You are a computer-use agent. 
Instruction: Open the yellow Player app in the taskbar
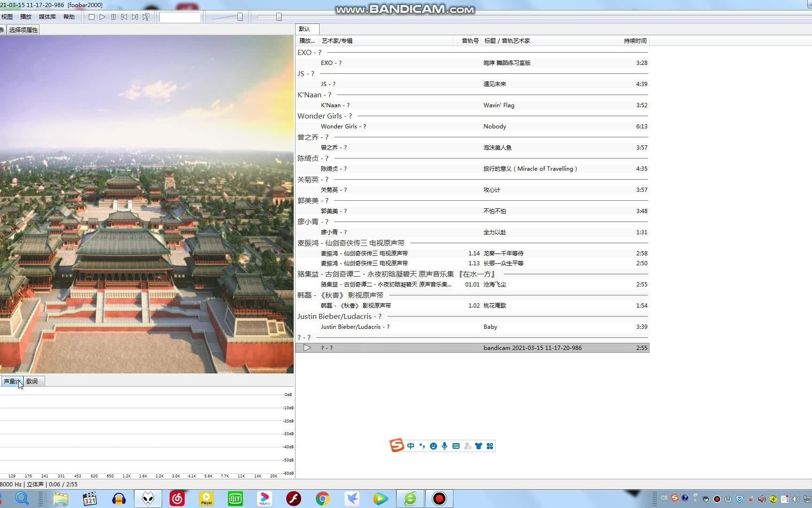[x=206, y=499]
